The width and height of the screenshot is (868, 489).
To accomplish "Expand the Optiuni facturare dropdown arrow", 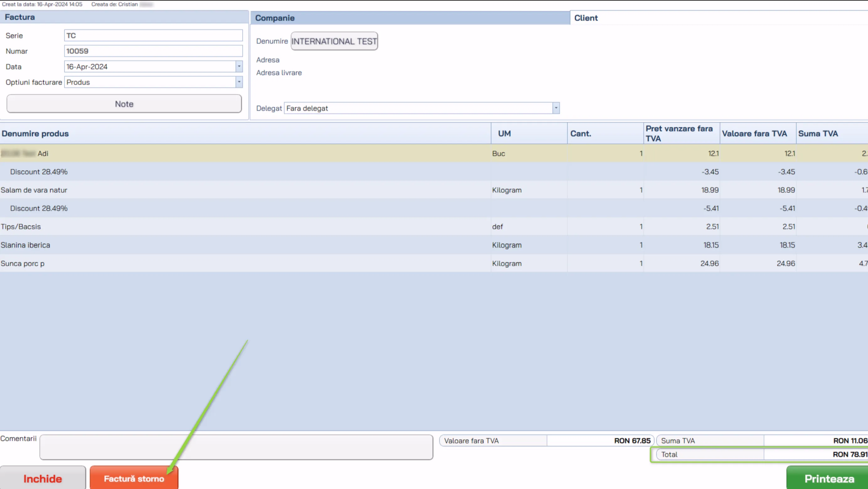I will (x=239, y=82).
